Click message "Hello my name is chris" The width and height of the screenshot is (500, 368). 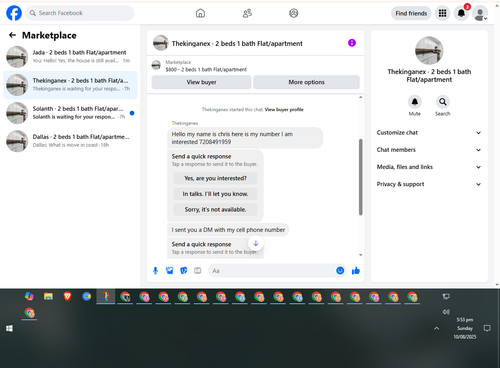[x=245, y=138]
